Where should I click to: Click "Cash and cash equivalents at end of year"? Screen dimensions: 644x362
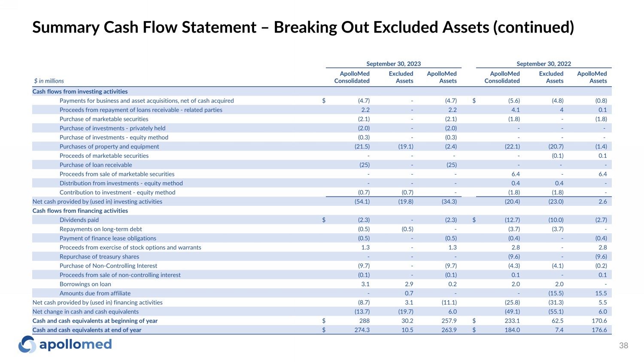pyautogui.click(x=87, y=330)
